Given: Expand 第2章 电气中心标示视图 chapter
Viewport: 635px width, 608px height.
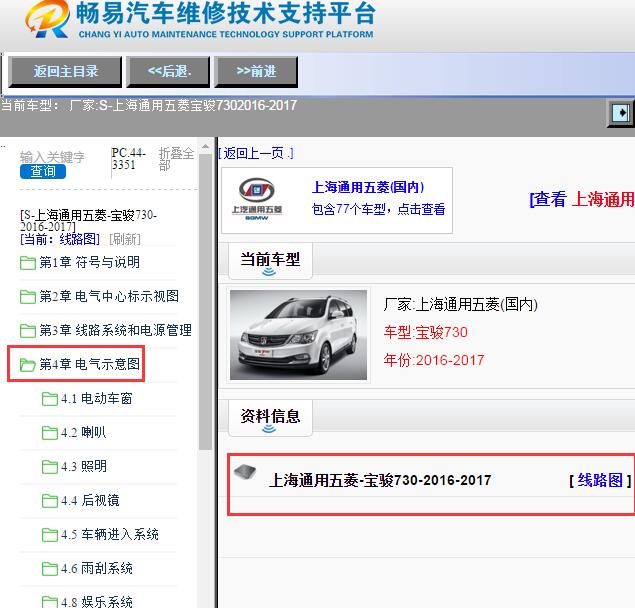Looking at the screenshot, I should [109, 297].
